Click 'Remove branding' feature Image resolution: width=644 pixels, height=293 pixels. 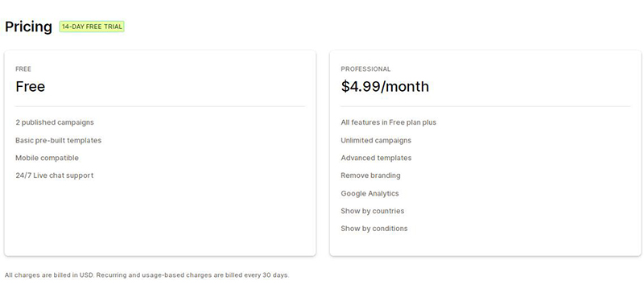click(370, 175)
